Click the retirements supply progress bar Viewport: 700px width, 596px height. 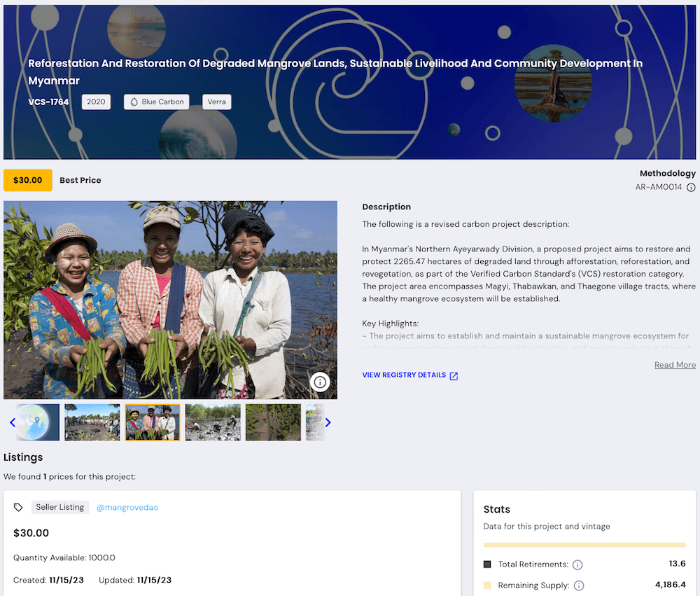[584, 545]
